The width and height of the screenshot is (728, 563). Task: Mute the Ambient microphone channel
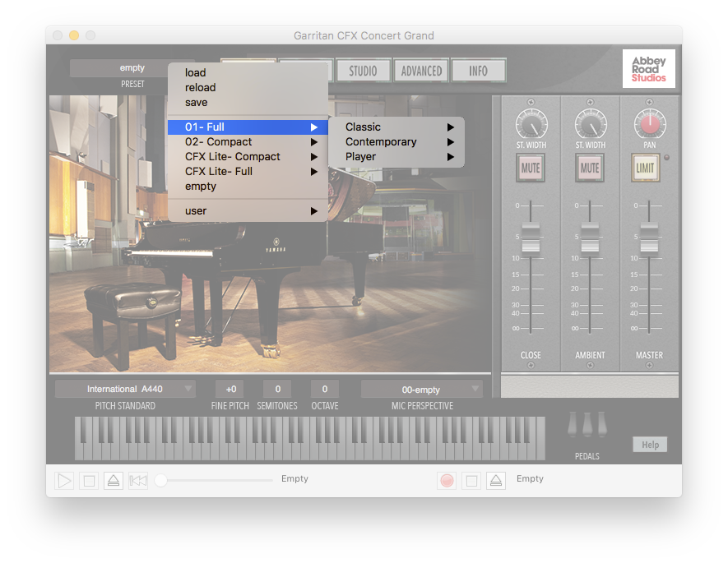[x=590, y=168]
